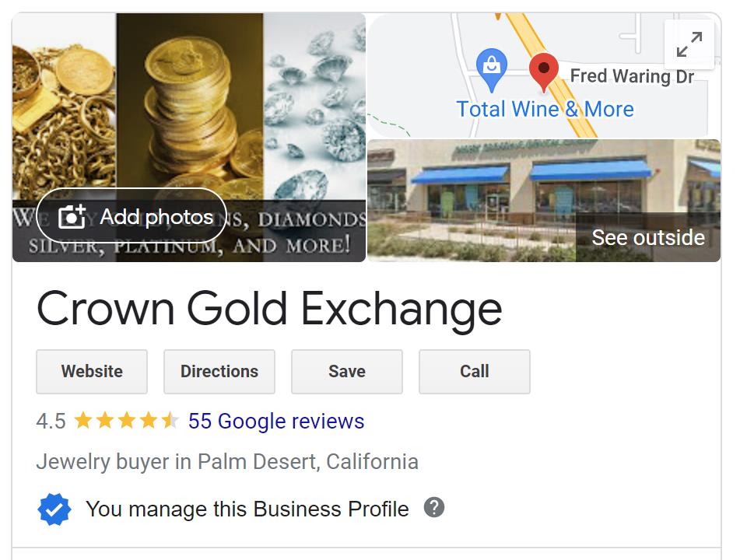Get directions with the Directions button
Viewport: 740px width, 560px height.
point(219,371)
